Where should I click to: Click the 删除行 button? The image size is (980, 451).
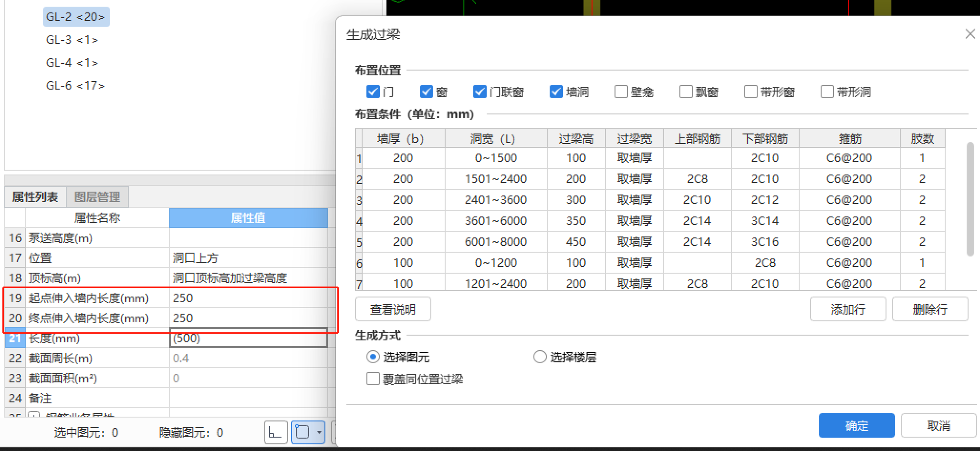(x=930, y=309)
